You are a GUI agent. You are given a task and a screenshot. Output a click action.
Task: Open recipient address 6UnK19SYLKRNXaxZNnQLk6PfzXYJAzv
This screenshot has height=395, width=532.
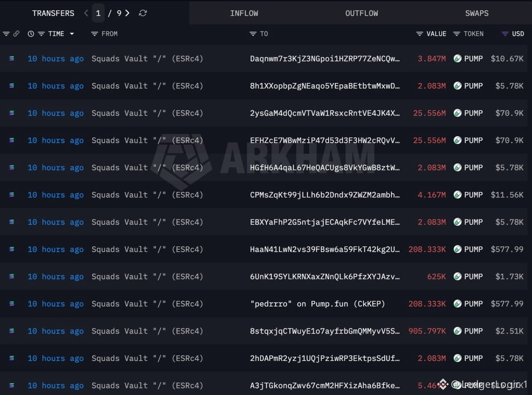pos(325,277)
